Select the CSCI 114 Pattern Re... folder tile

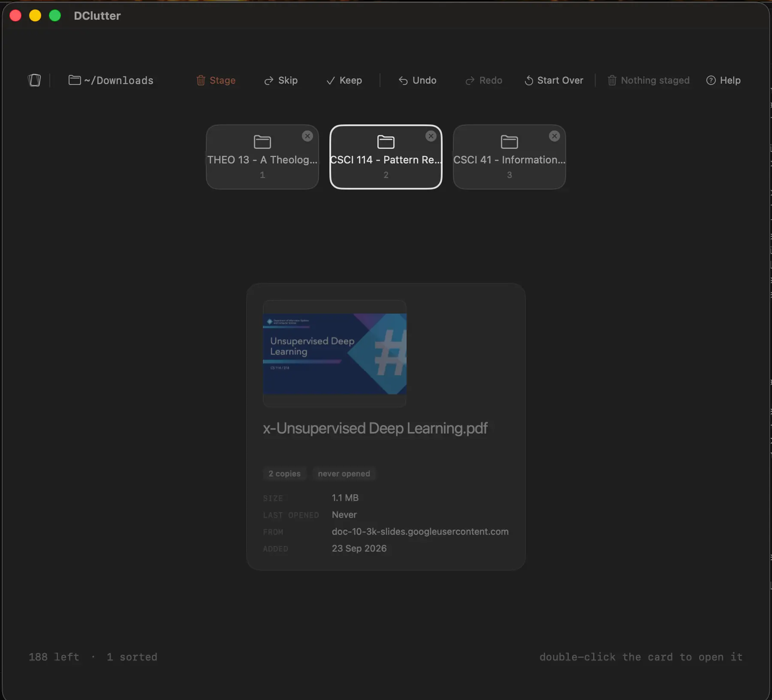click(x=386, y=157)
